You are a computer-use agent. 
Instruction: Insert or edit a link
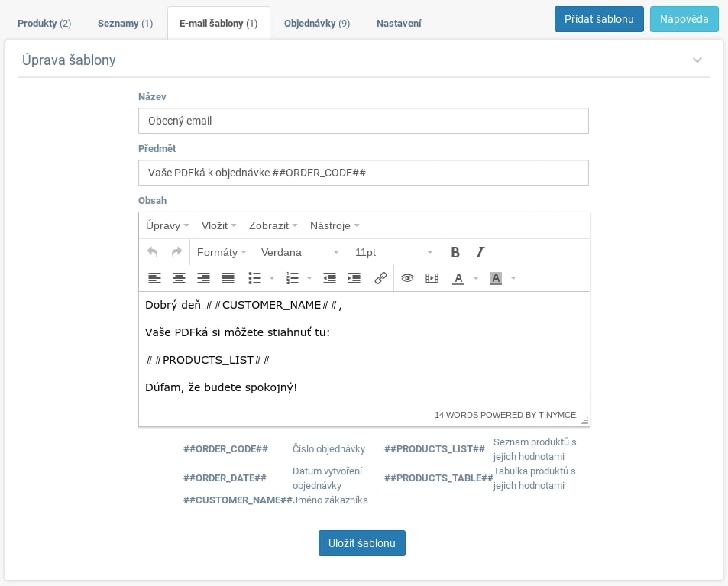[x=380, y=278]
